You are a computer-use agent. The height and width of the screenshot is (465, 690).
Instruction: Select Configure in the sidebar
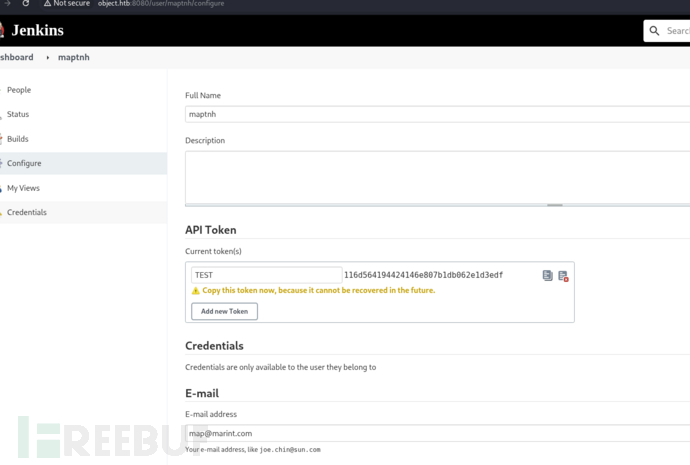pyautogui.click(x=83, y=163)
